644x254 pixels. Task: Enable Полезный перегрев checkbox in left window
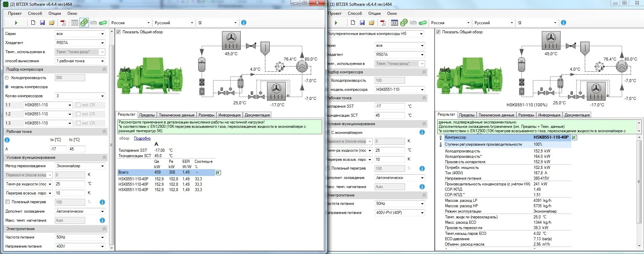(x=7, y=202)
